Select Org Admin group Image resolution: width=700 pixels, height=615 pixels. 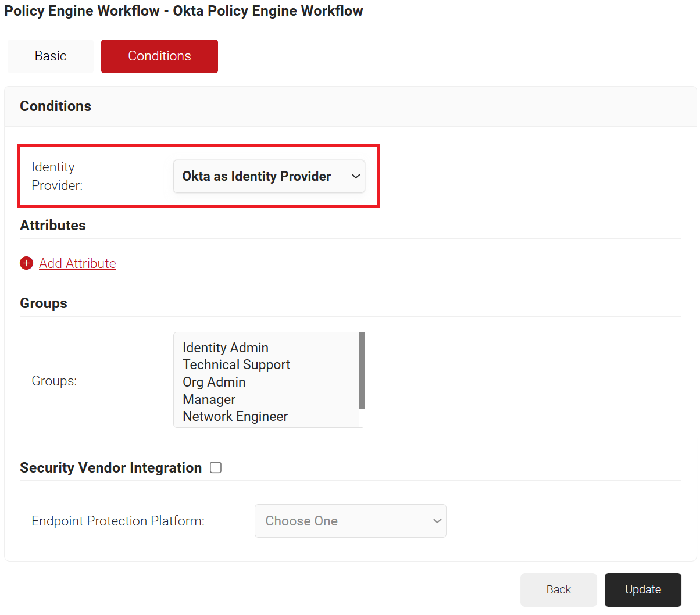(214, 382)
